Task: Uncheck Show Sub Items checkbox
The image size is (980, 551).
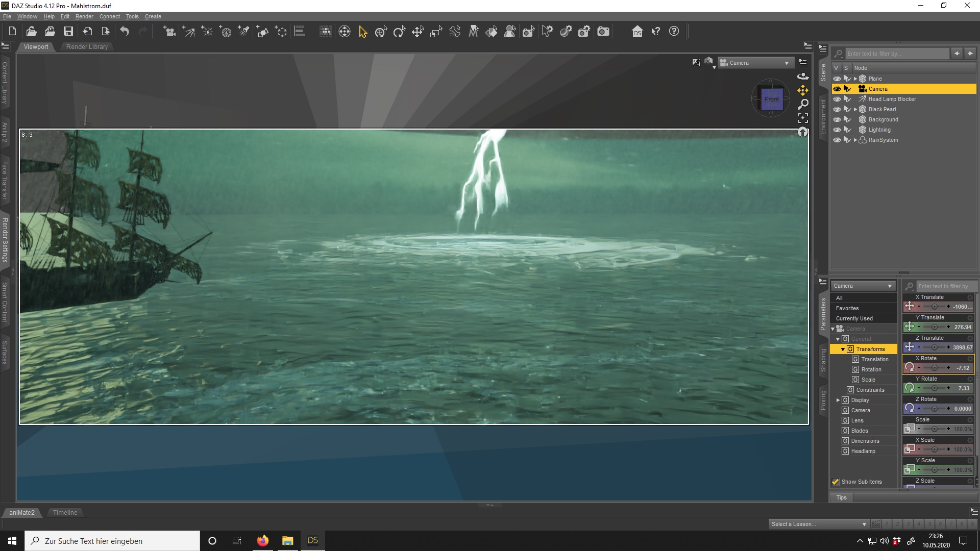Action: click(x=836, y=482)
